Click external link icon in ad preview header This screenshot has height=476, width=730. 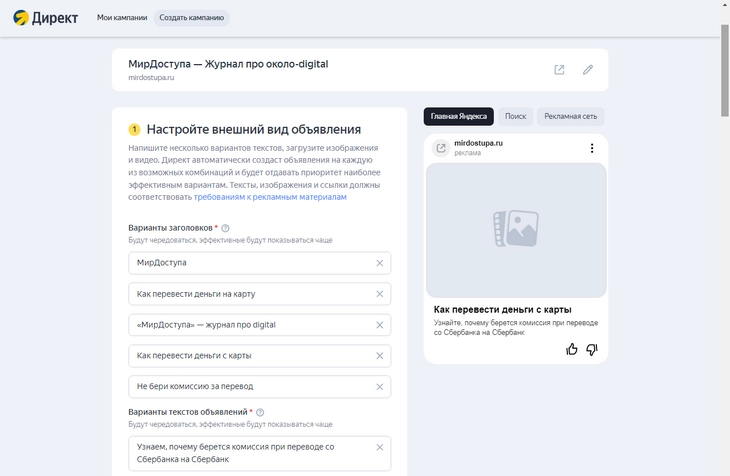tap(440, 148)
